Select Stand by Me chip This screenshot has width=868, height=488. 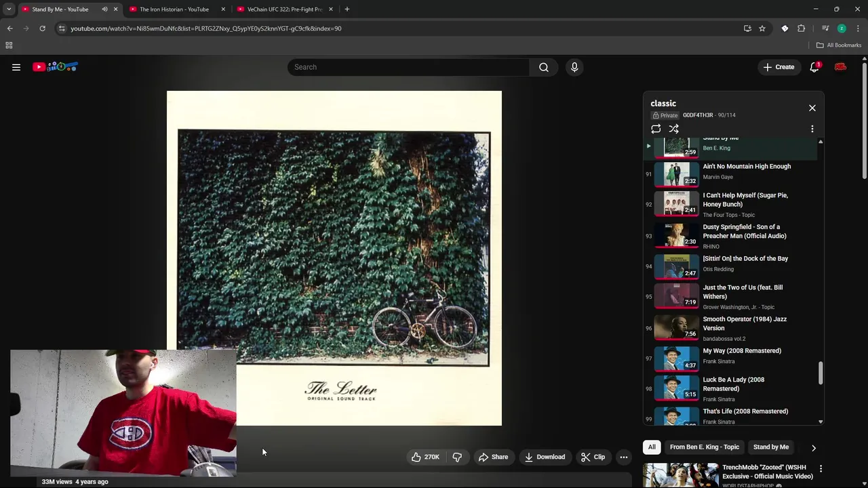tap(771, 447)
